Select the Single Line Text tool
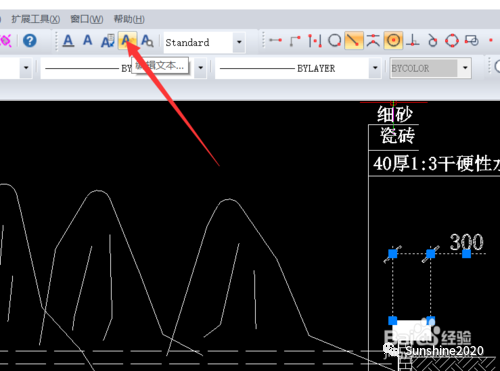The width and height of the screenshot is (500, 371). 88,40
